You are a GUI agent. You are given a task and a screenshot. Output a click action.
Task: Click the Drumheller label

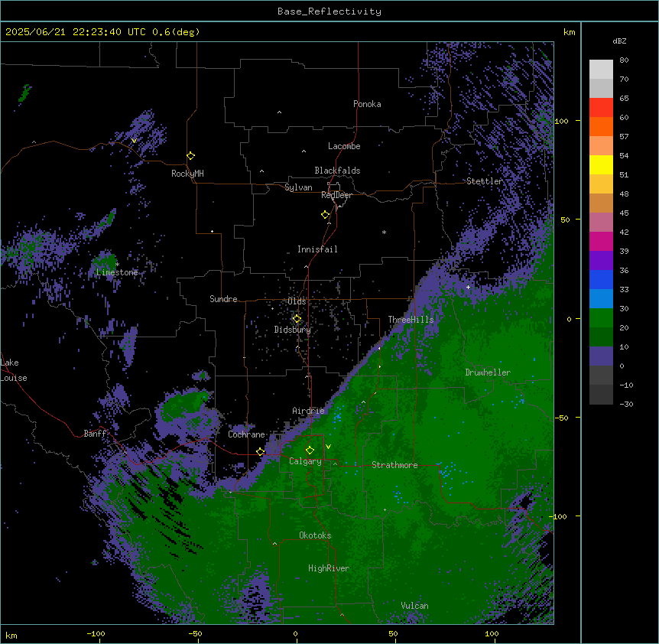pos(488,372)
